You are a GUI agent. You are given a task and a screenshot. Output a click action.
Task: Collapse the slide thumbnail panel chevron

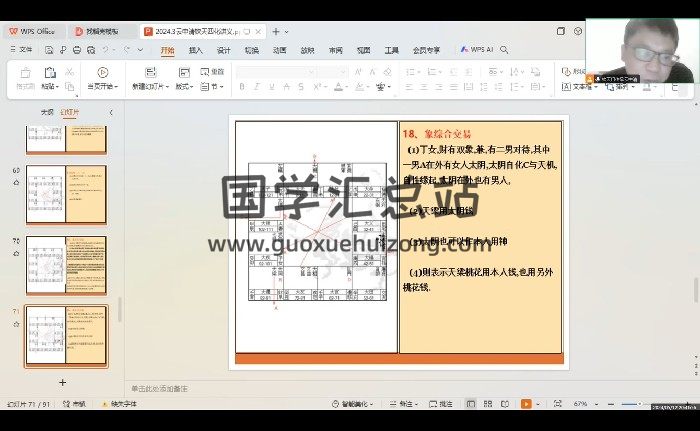pyautogui.click(x=110, y=113)
